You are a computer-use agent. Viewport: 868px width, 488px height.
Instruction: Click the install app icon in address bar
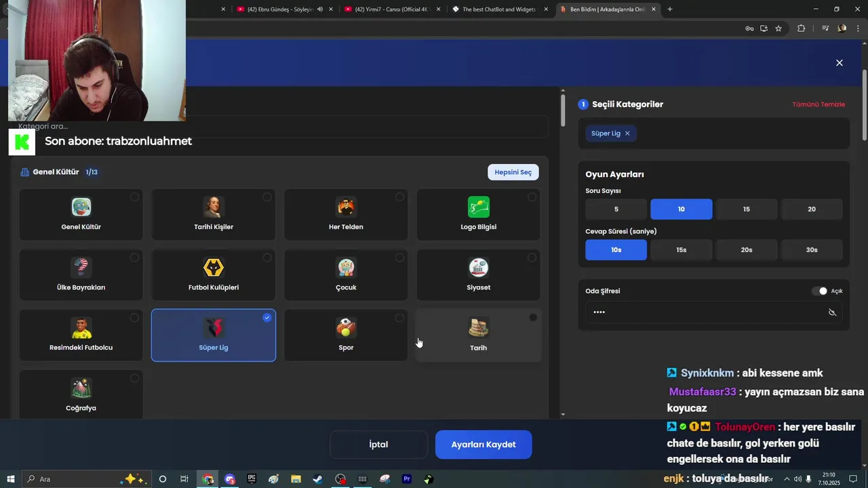pyautogui.click(x=764, y=28)
